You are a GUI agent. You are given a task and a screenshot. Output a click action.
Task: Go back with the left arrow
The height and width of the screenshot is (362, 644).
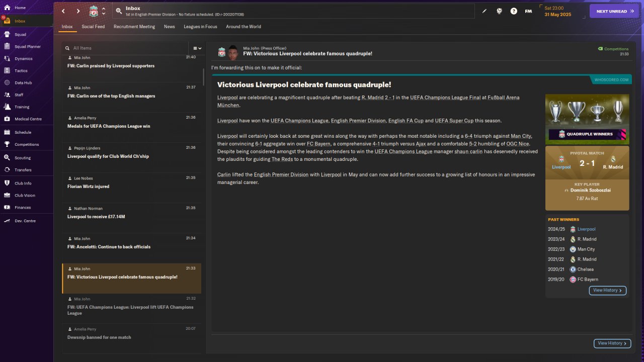(63, 11)
